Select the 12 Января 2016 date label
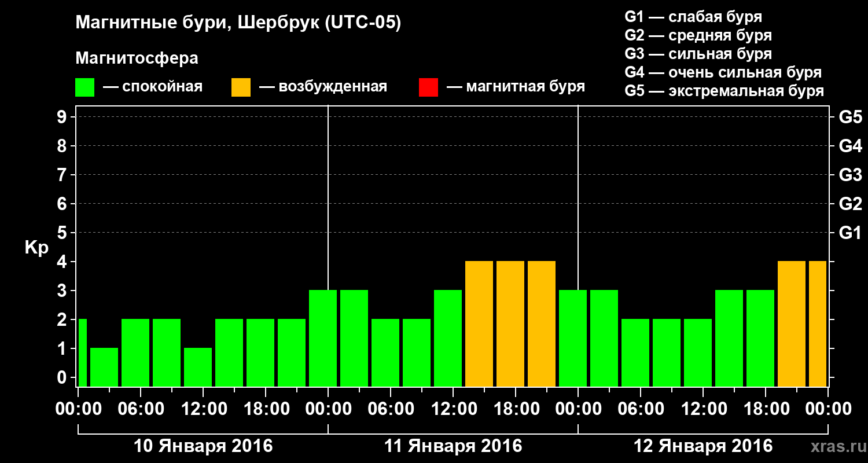 pyautogui.click(x=703, y=446)
